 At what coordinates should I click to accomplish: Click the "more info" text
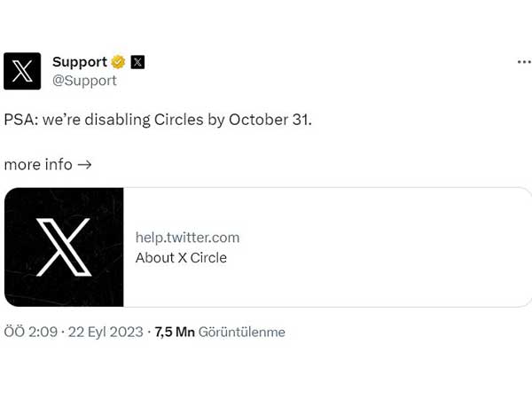38,165
